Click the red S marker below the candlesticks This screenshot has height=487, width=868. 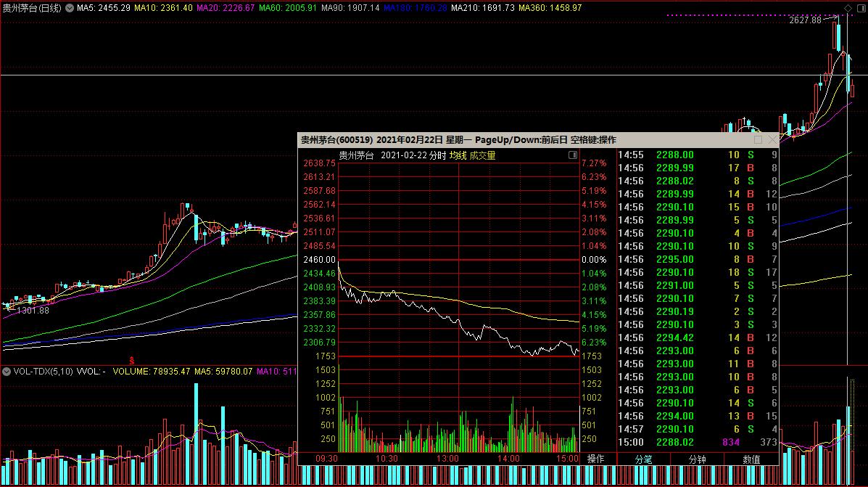click(x=132, y=361)
